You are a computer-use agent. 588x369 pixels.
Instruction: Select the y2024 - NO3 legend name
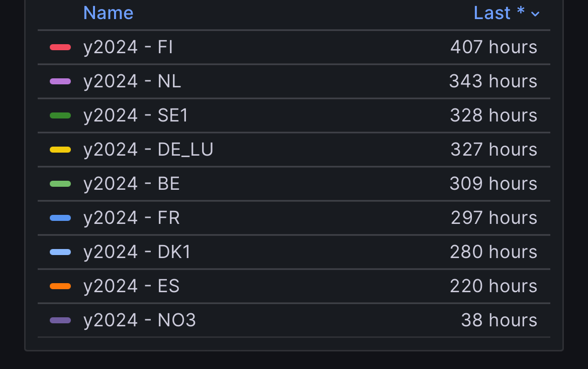click(140, 320)
